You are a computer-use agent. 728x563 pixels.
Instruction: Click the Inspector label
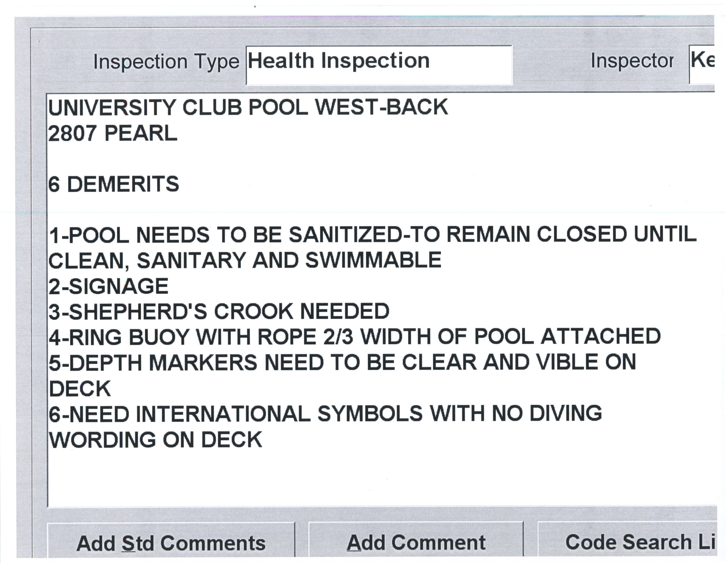tap(631, 61)
